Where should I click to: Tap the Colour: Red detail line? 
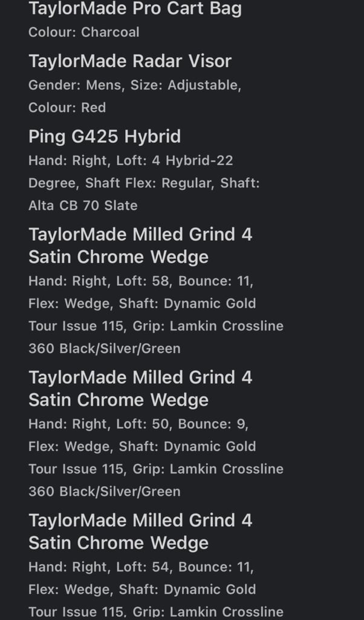point(67,108)
